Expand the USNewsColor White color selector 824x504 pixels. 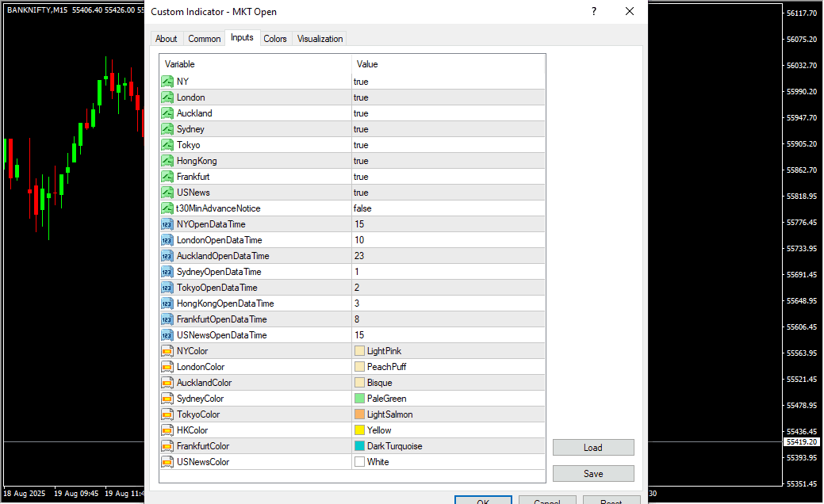[x=378, y=462]
